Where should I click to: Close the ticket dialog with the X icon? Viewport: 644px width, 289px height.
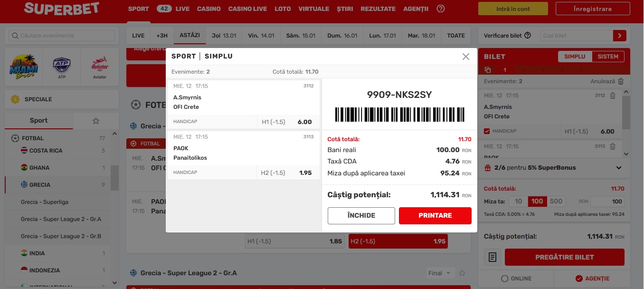(x=466, y=57)
